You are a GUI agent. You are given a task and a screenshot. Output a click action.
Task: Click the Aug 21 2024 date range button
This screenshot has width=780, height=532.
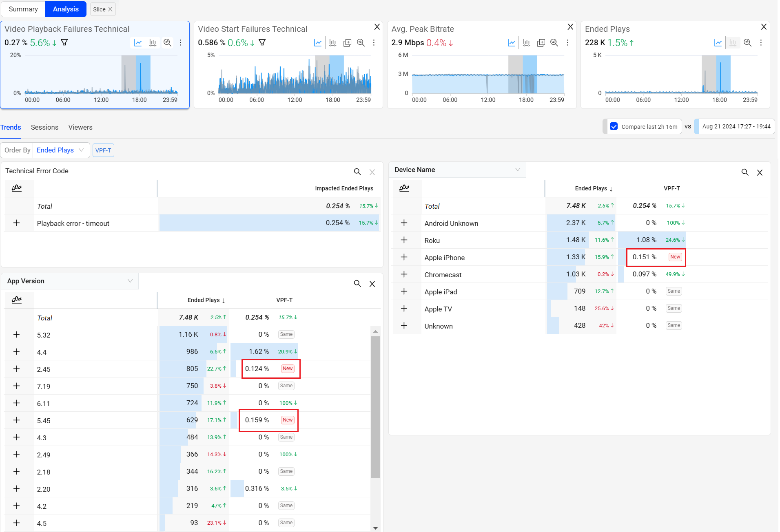[736, 127]
